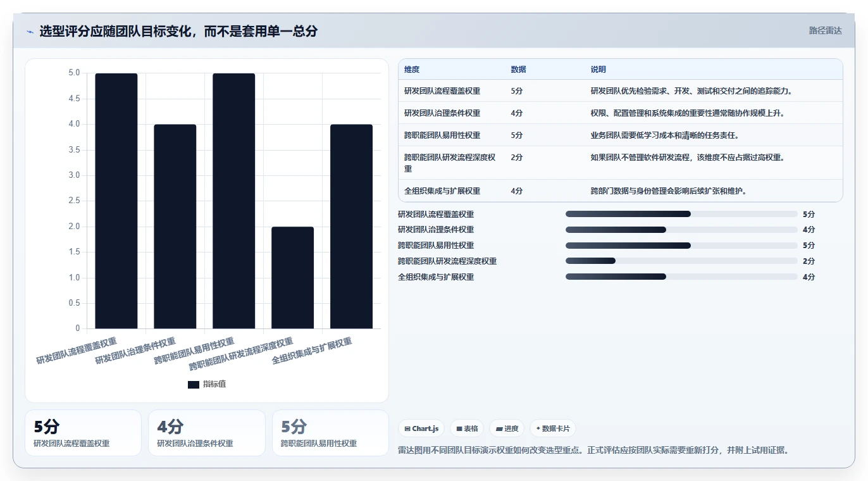Click the 路径雷达 label in header
The height and width of the screenshot is (481, 868).
pos(825,30)
